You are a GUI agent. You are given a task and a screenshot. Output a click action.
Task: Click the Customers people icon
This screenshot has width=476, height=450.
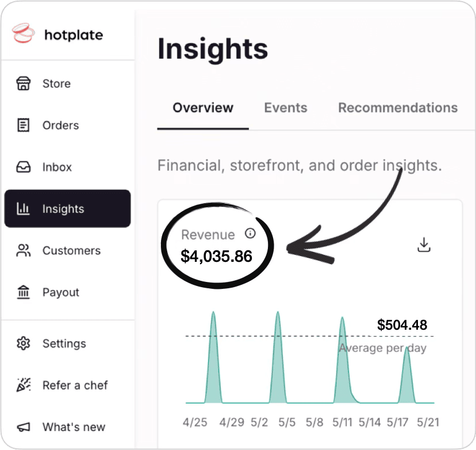[x=23, y=251]
